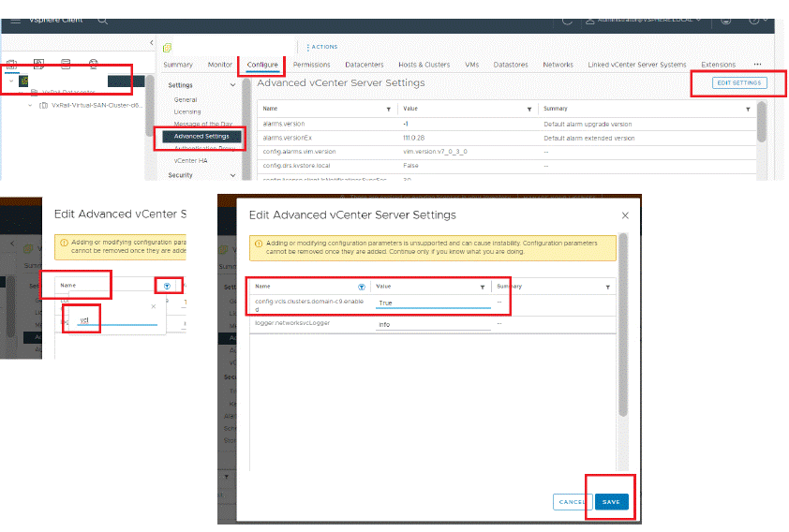The width and height of the screenshot is (789, 532).
Task: Collapse the Security section chevron
Action: pyautogui.click(x=232, y=175)
